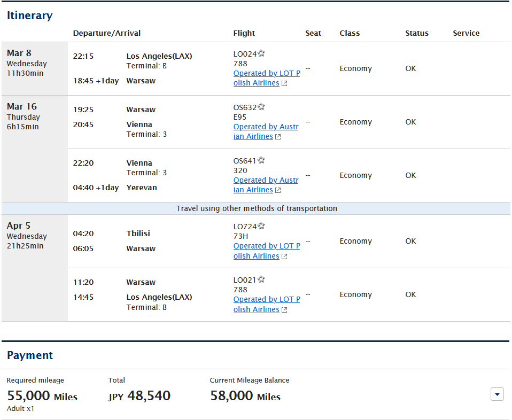Click Star Alliance icon next to LO724
The height and width of the screenshot is (420, 512).
tap(261, 225)
